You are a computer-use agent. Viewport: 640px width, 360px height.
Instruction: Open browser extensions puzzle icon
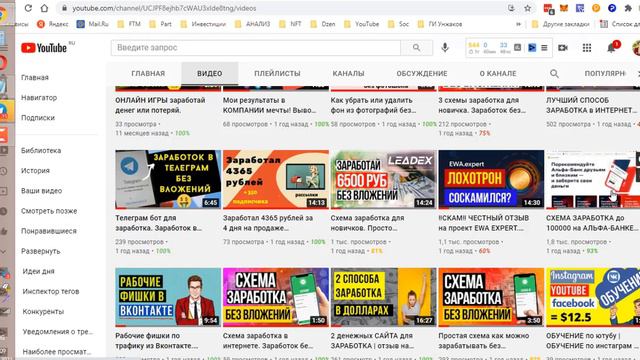point(628,8)
